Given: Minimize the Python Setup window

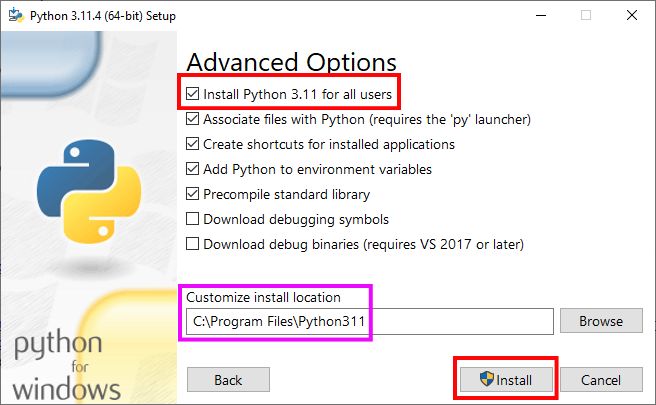Looking at the screenshot, I should pos(541,14).
